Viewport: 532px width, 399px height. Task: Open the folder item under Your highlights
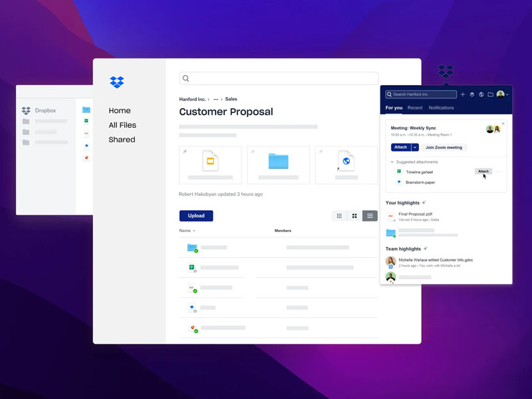[422, 233]
